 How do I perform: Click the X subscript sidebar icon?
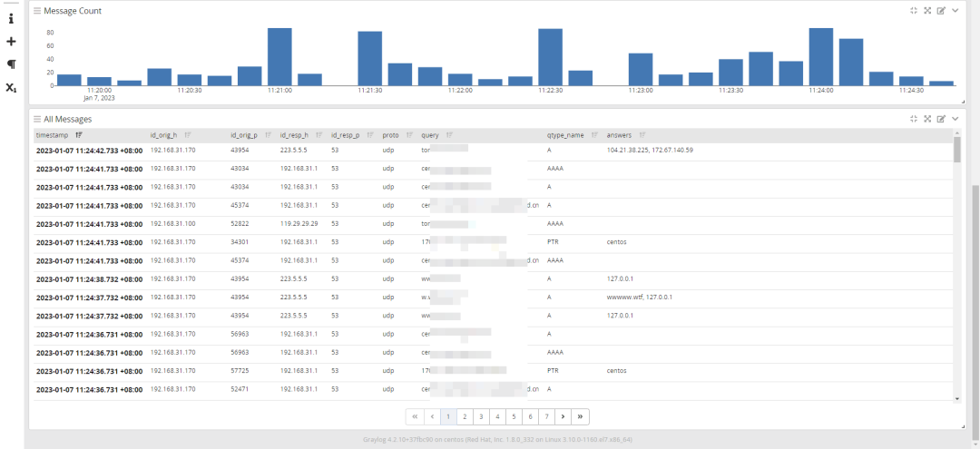11,87
